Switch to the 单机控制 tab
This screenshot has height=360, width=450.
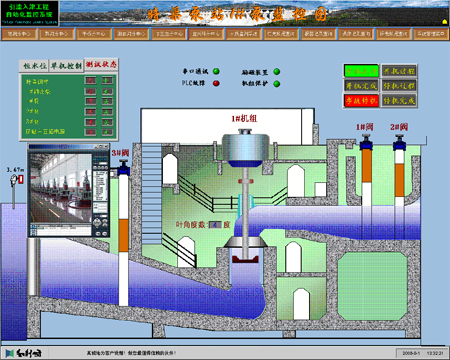[66, 66]
